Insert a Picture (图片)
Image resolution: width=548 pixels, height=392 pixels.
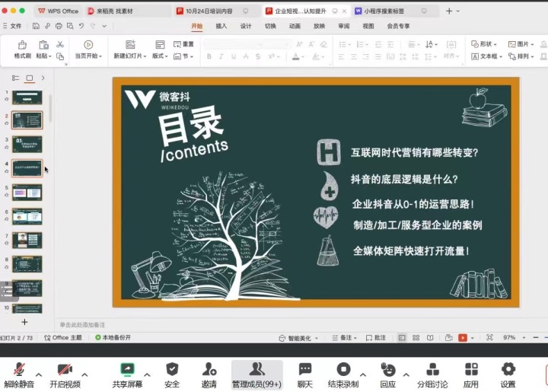click(x=521, y=44)
